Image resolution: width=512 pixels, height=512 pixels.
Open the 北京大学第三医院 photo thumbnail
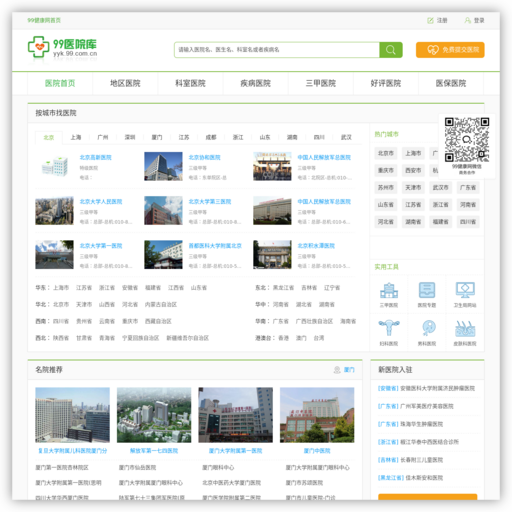[163, 211]
